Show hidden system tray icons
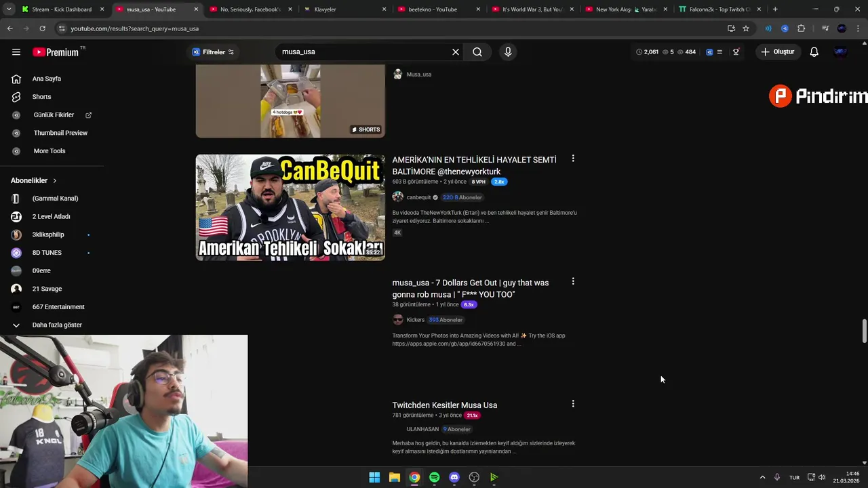868x488 pixels. click(x=762, y=477)
